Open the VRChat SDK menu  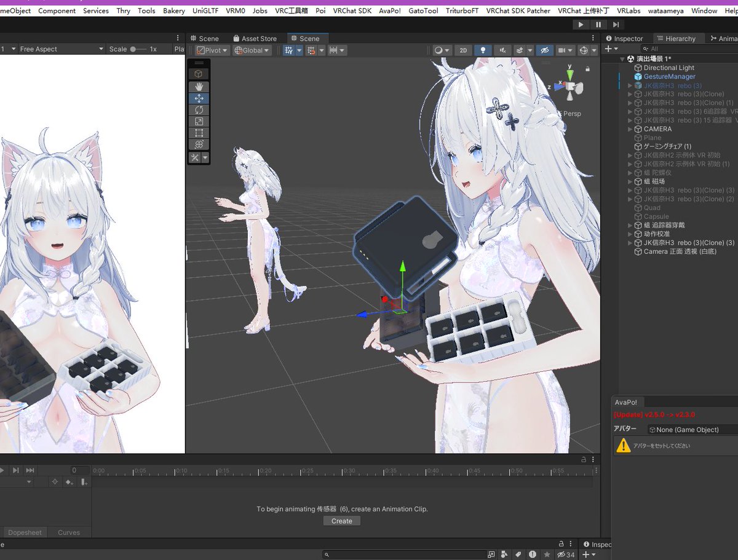(x=352, y=10)
